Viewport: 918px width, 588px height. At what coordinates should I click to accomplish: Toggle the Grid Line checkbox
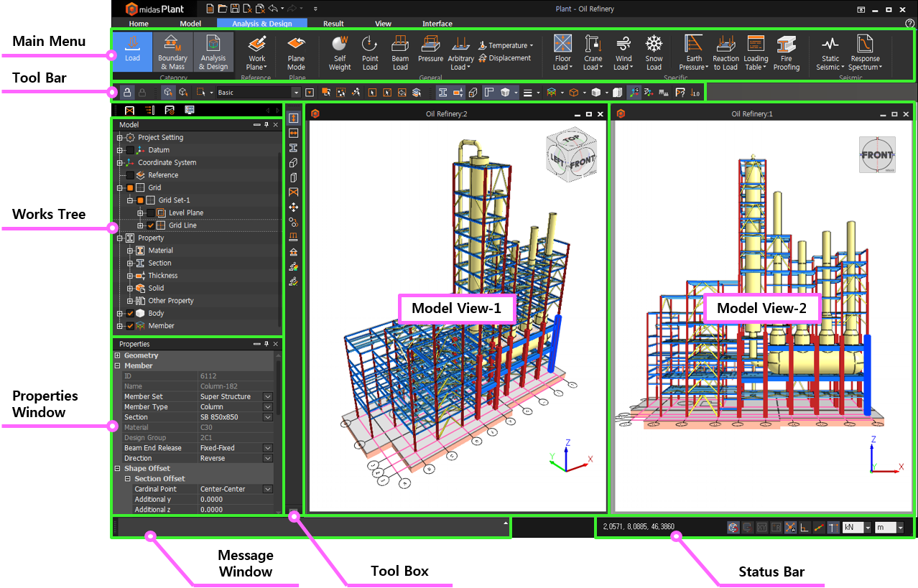point(151,225)
